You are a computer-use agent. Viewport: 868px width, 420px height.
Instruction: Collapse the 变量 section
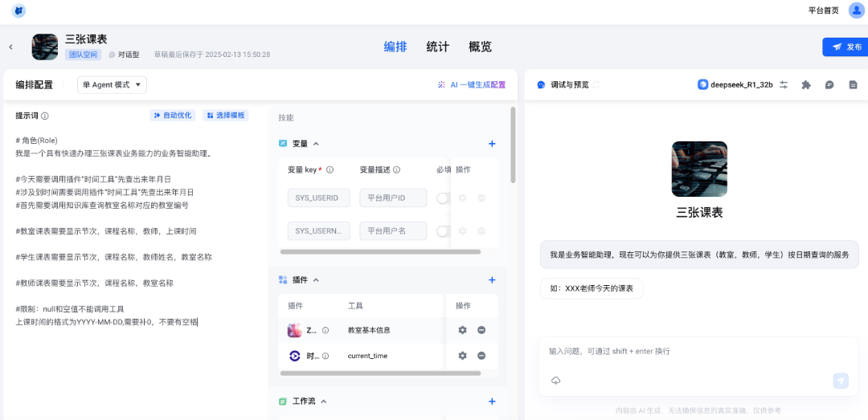(x=316, y=144)
